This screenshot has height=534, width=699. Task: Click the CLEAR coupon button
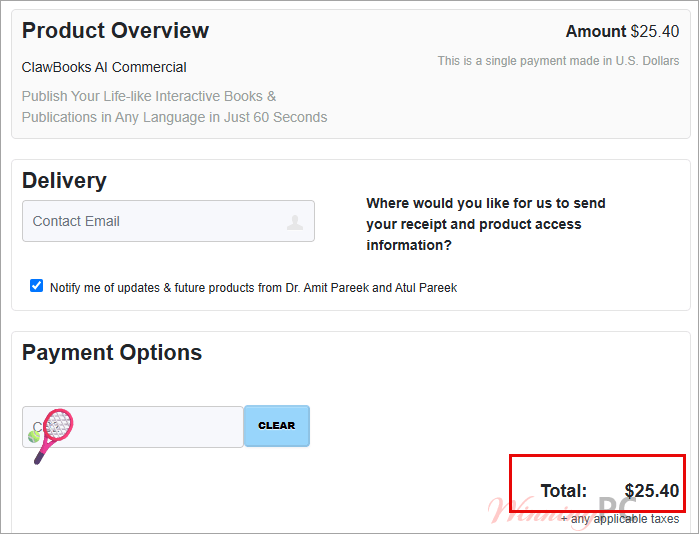276,426
